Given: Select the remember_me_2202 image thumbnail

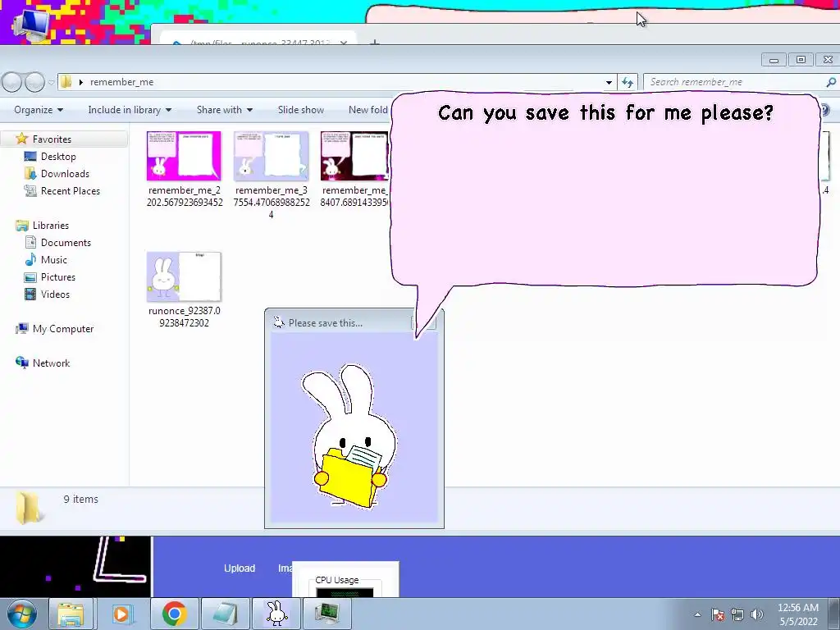Looking at the screenshot, I should tap(184, 156).
